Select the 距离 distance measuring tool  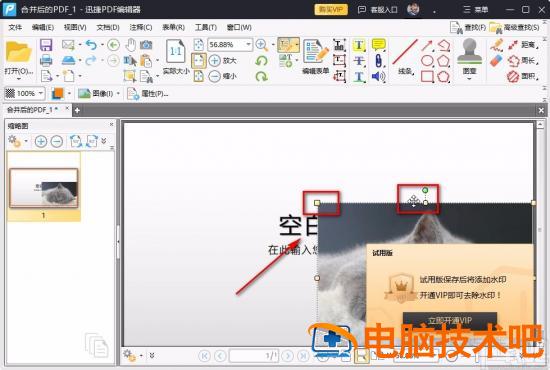click(x=523, y=45)
